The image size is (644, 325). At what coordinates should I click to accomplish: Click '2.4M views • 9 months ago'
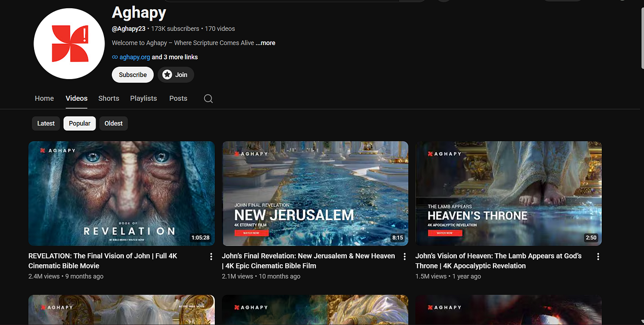point(66,276)
